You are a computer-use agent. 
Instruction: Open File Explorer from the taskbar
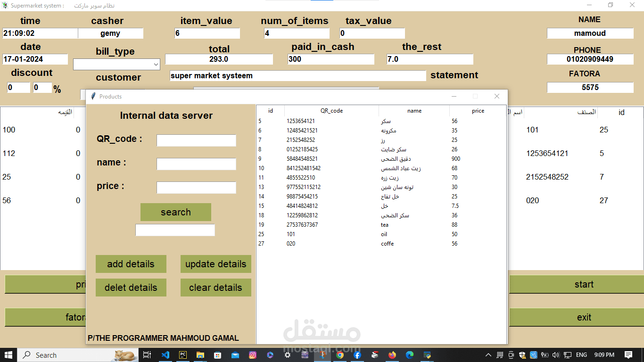[x=200, y=354]
